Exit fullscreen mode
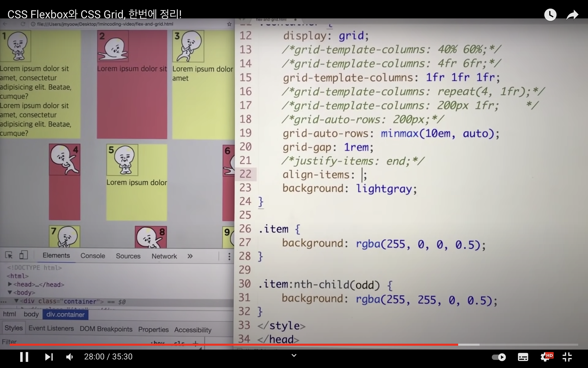Screen dimensions: 588x368 point(567,357)
